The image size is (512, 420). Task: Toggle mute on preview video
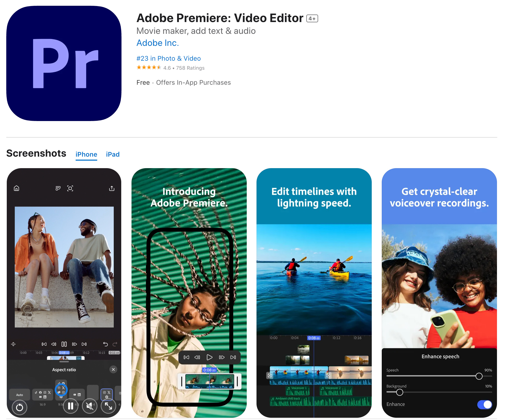90,406
